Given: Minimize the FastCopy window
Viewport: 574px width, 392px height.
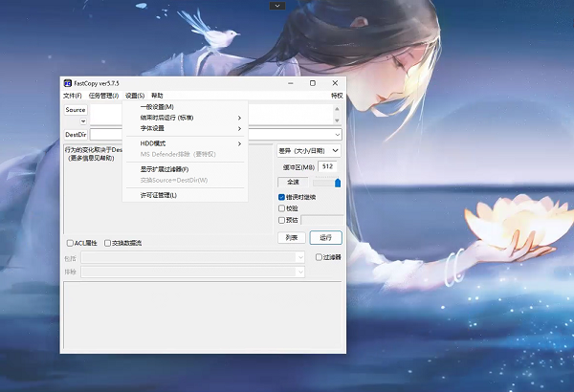Looking at the screenshot, I should (291, 83).
